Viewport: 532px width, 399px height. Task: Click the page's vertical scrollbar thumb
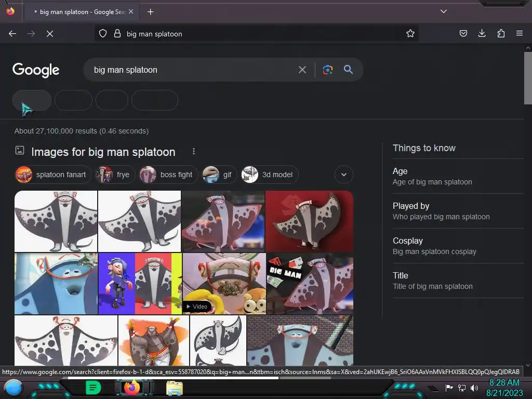[528, 78]
